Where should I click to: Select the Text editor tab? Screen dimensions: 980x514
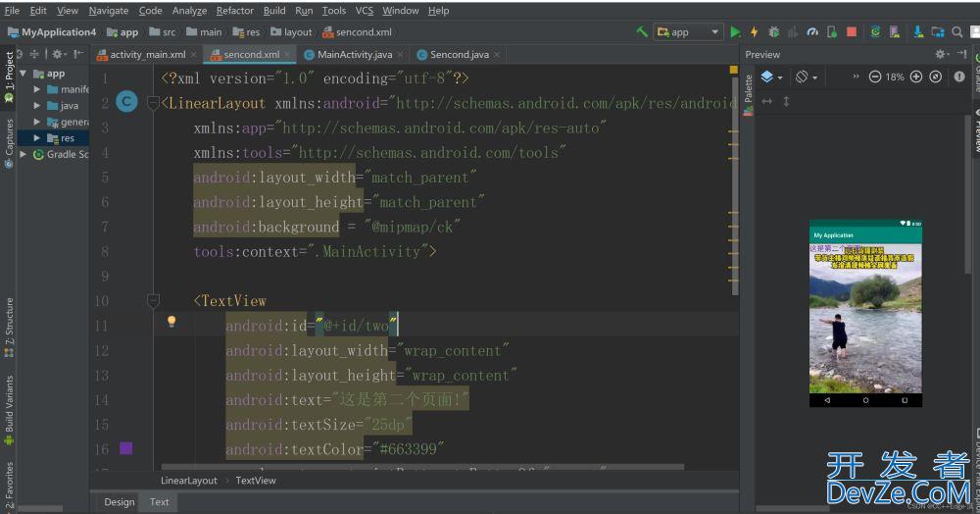160,501
